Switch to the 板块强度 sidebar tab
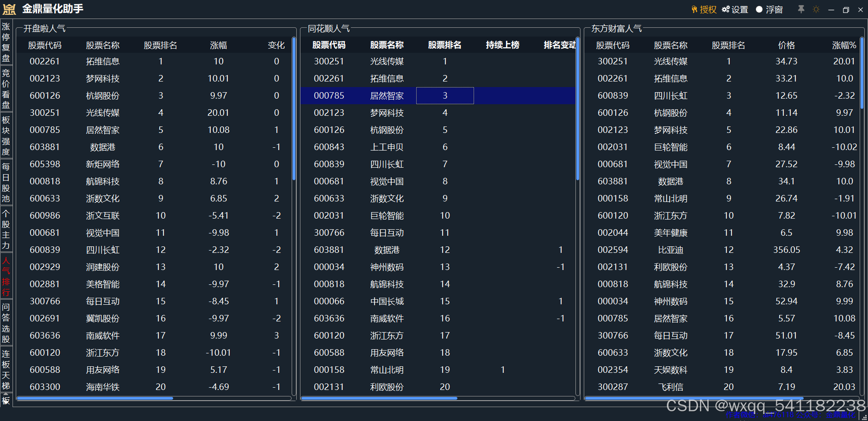Image resolution: width=868 pixels, height=421 pixels. 6,136
